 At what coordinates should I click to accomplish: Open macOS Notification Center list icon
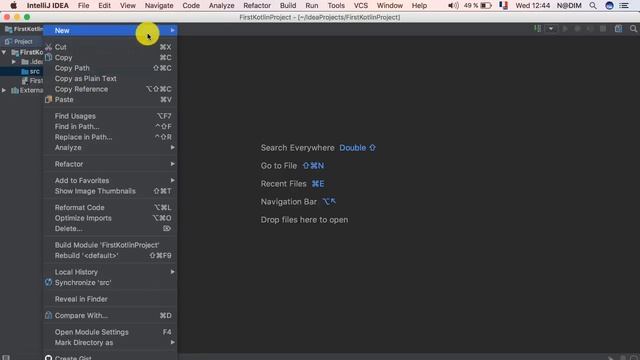(624, 5)
